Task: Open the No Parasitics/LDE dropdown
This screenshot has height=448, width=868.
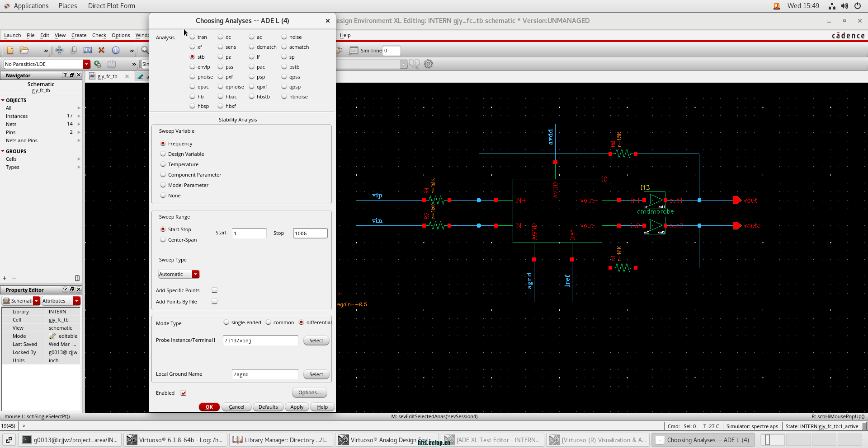Action: (86, 64)
